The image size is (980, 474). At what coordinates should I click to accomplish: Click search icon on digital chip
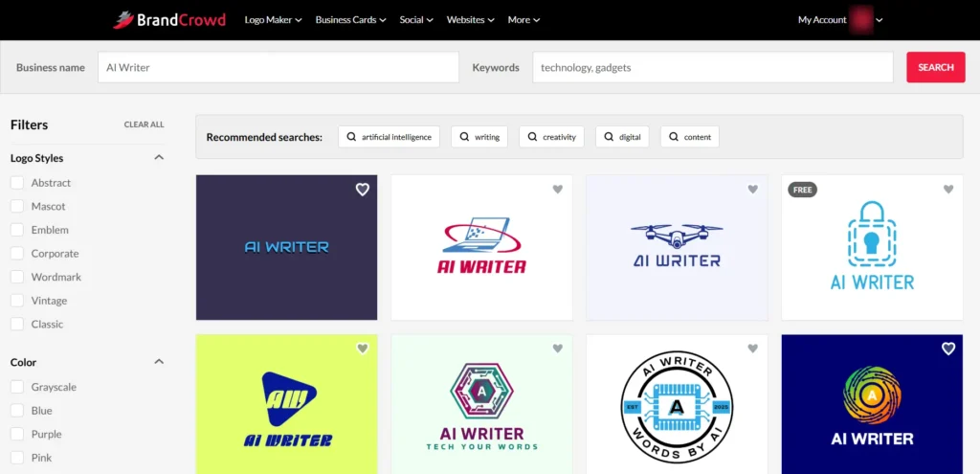pyautogui.click(x=609, y=137)
